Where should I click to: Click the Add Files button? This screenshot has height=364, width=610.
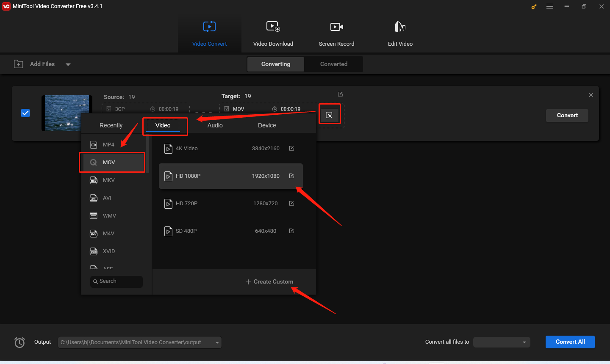pyautogui.click(x=42, y=64)
